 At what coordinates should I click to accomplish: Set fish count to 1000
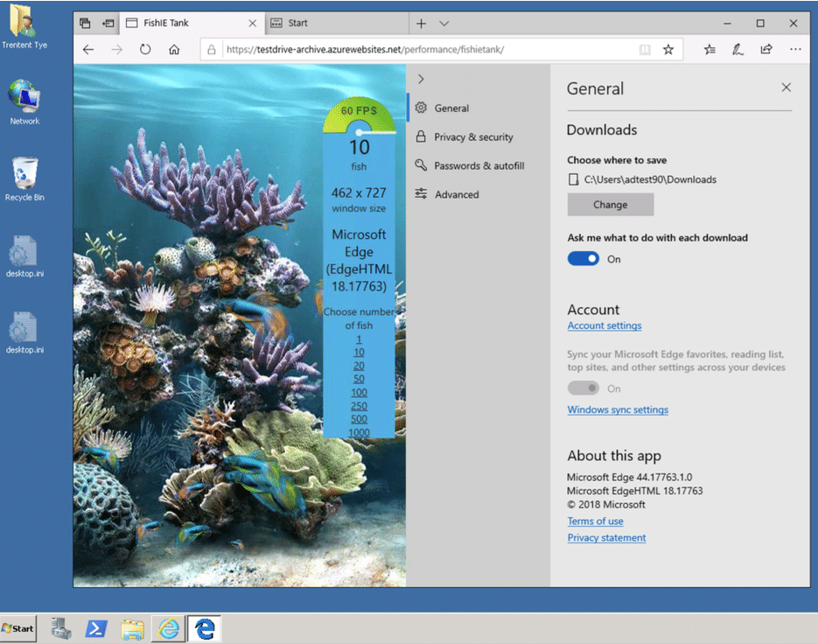pyautogui.click(x=359, y=432)
